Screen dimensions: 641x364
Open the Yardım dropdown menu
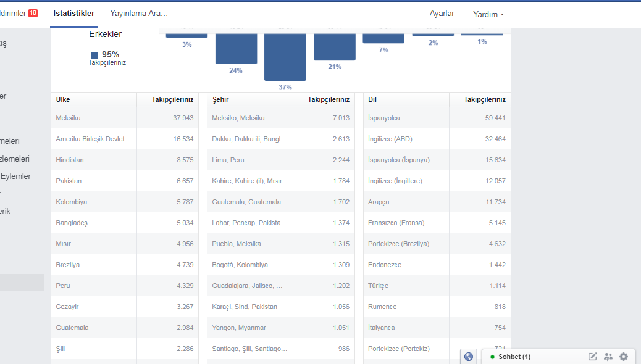[x=488, y=14]
